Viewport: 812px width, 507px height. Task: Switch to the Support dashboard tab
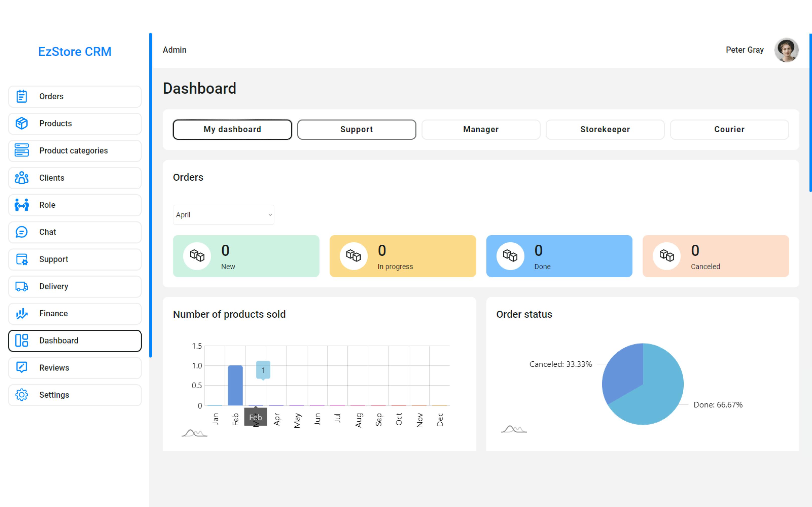(356, 130)
